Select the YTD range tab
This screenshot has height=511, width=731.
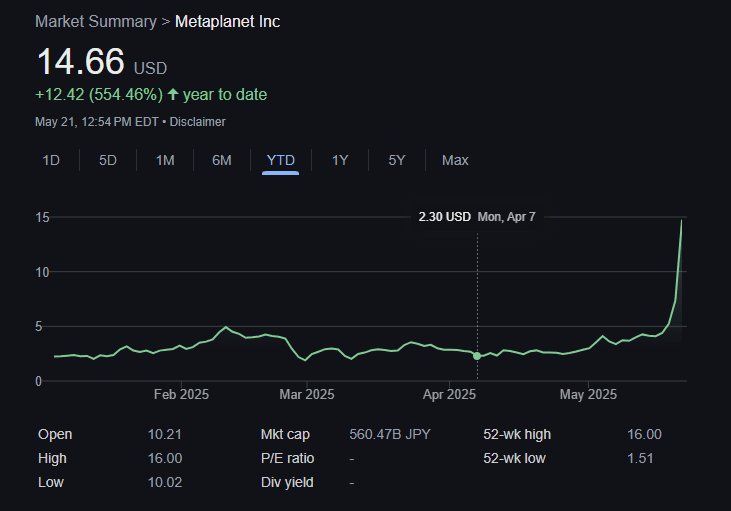pyautogui.click(x=280, y=160)
